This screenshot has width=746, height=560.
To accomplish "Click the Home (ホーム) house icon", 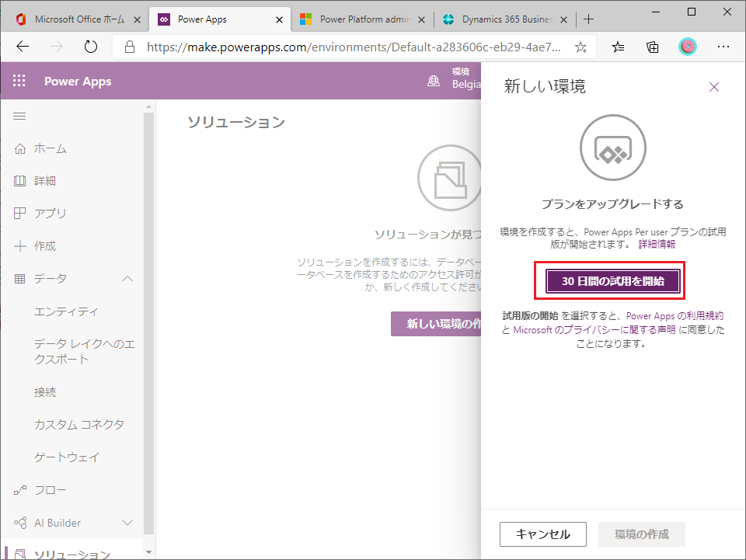I will click(20, 149).
